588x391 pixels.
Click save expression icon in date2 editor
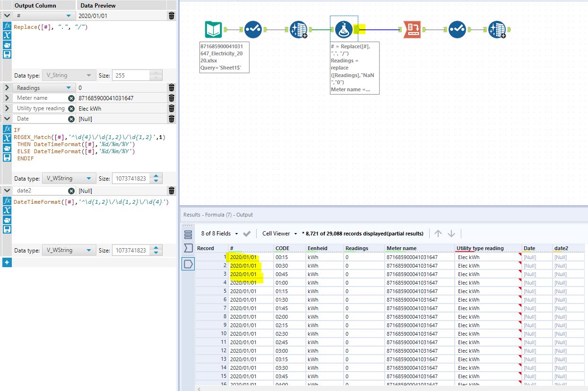7,229
